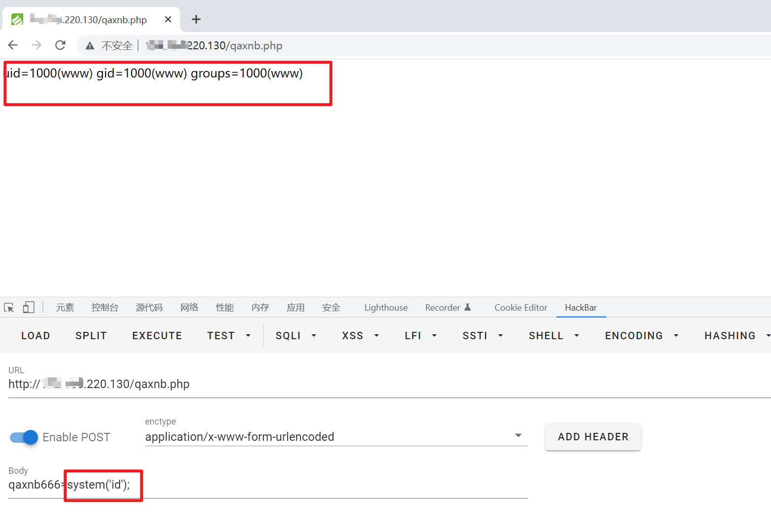Screen dimensions: 771x532
Task: Click the SPLIT button in HackBar
Action: pyautogui.click(x=91, y=336)
